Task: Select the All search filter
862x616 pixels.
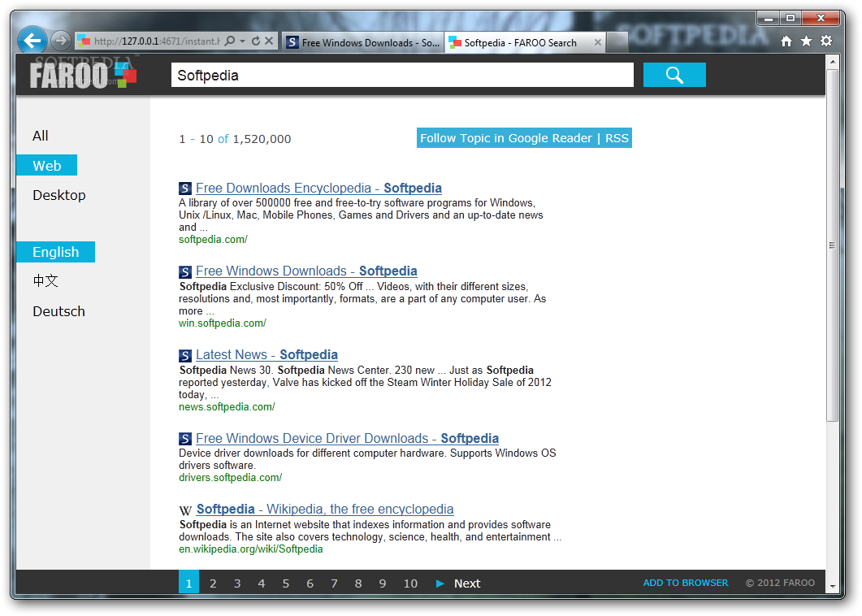Action: click(40, 136)
